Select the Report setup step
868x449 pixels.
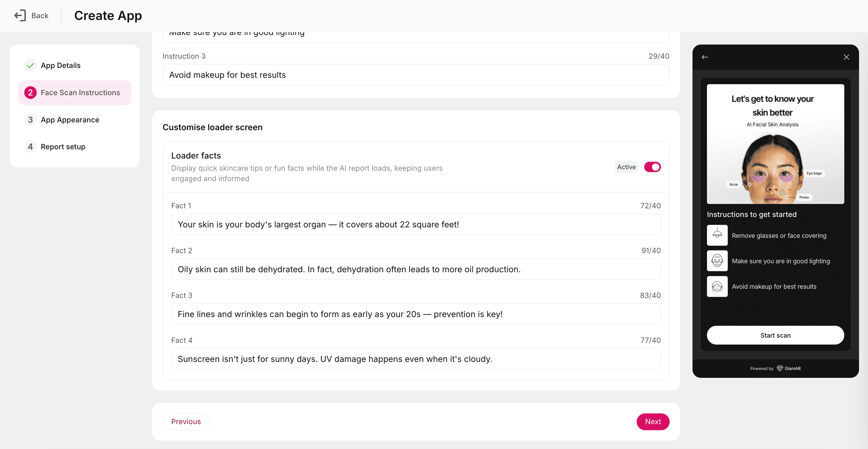[x=63, y=147]
